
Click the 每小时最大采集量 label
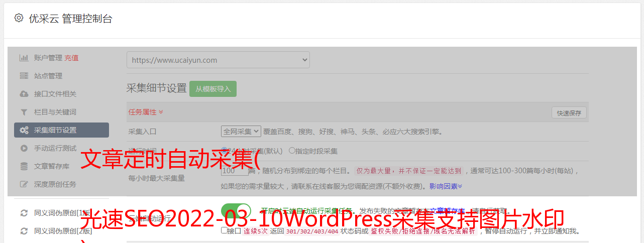(x=157, y=178)
